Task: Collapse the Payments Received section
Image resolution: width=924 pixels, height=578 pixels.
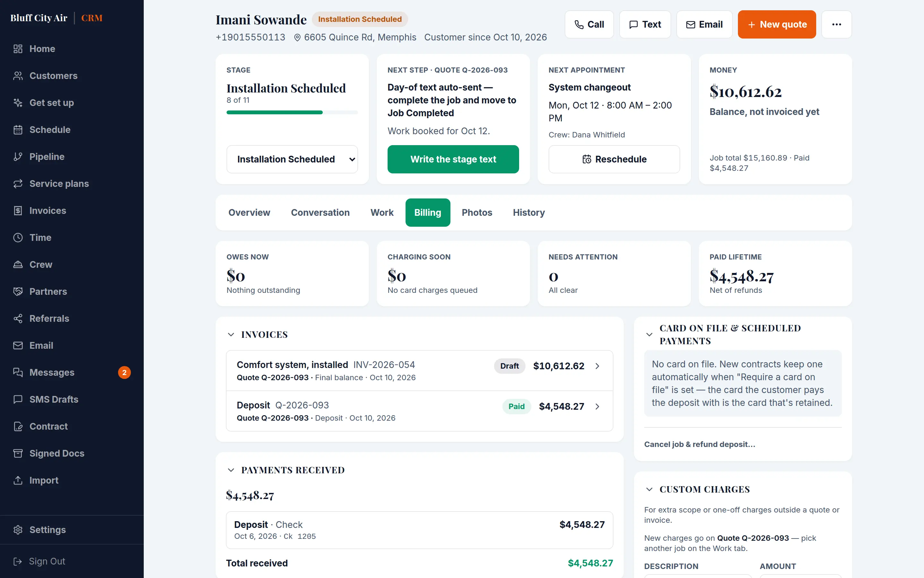Action: [231, 470]
